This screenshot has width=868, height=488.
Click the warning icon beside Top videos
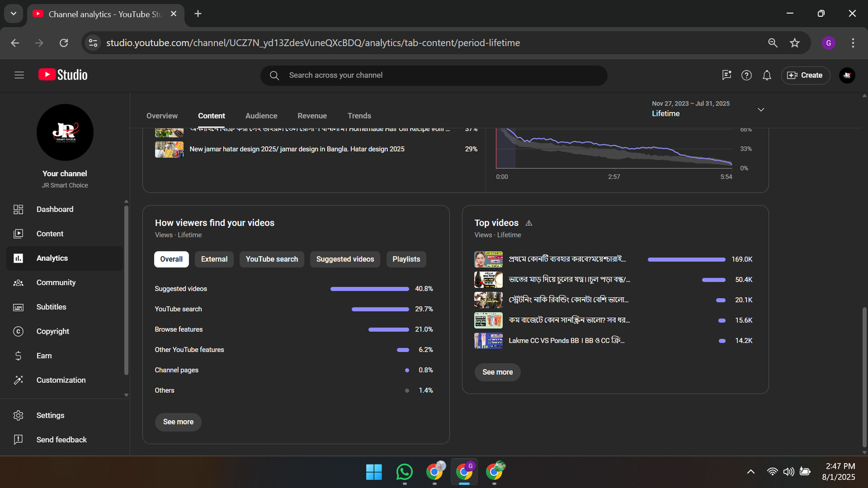coord(529,223)
